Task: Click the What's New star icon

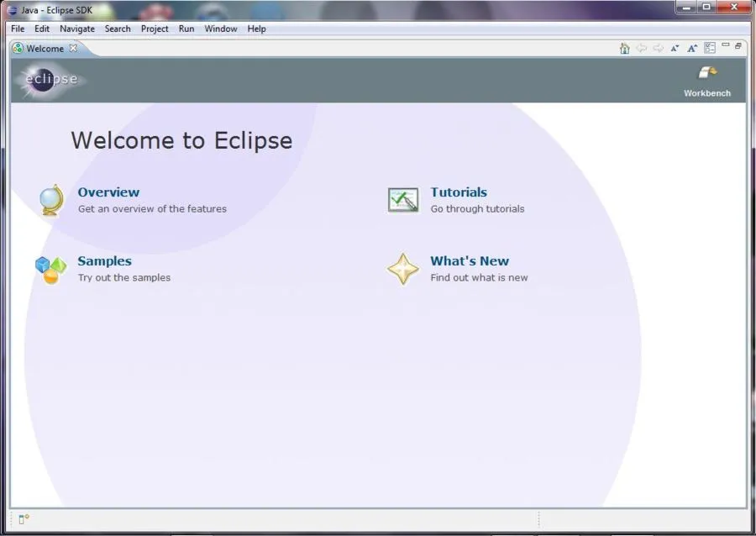Action: pyautogui.click(x=403, y=269)
